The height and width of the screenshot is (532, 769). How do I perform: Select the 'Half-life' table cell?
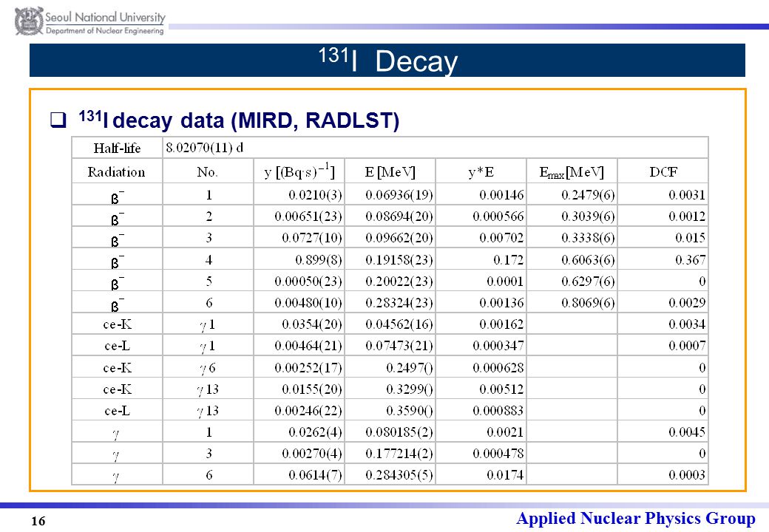(118, 148)
